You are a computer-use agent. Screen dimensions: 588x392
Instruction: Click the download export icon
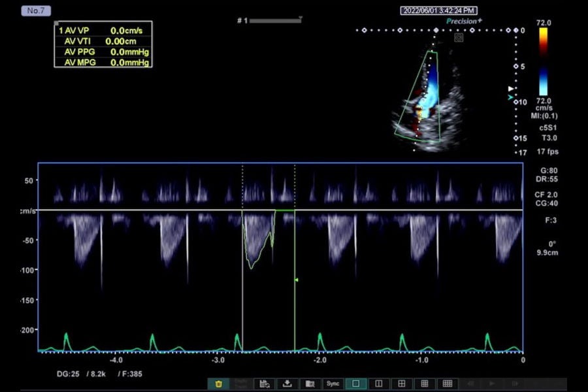(287, 384)
